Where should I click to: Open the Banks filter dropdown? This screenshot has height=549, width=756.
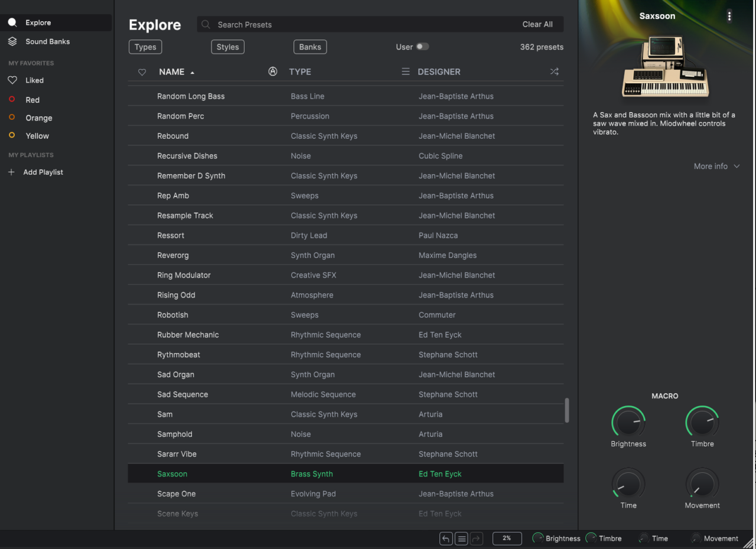pos(310,47)
